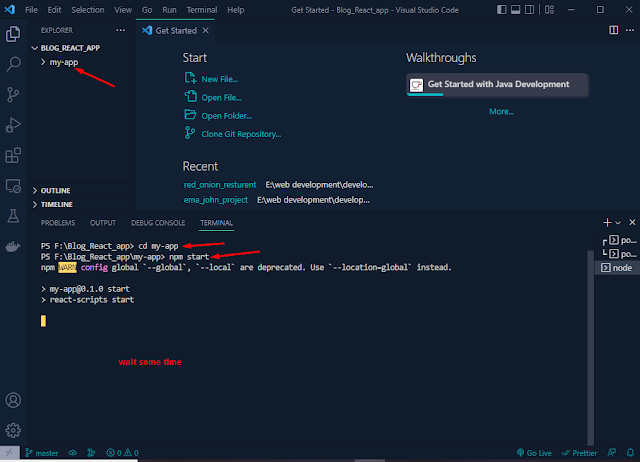Close the terminal panel
The height and width of the screenshot is (462, 640).
[632, 222]
